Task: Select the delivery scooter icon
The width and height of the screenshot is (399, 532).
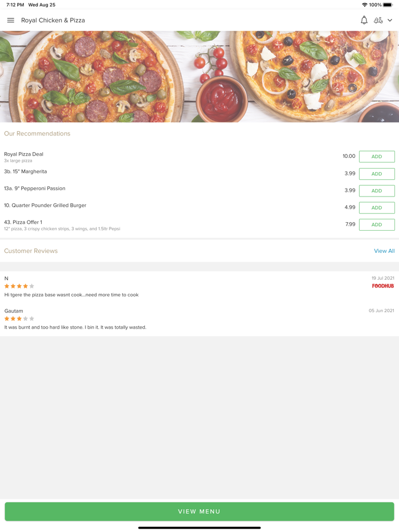Action: pos(378,20)
